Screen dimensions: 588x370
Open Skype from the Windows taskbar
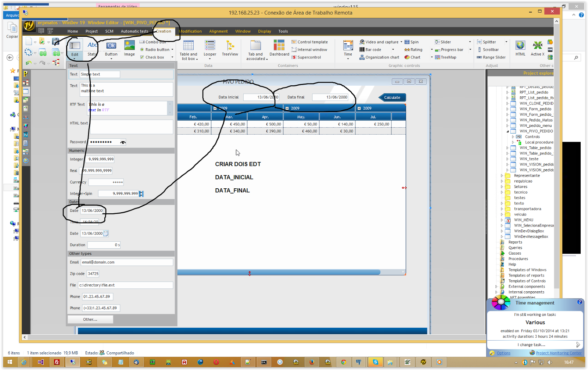[x=375, y=362]
